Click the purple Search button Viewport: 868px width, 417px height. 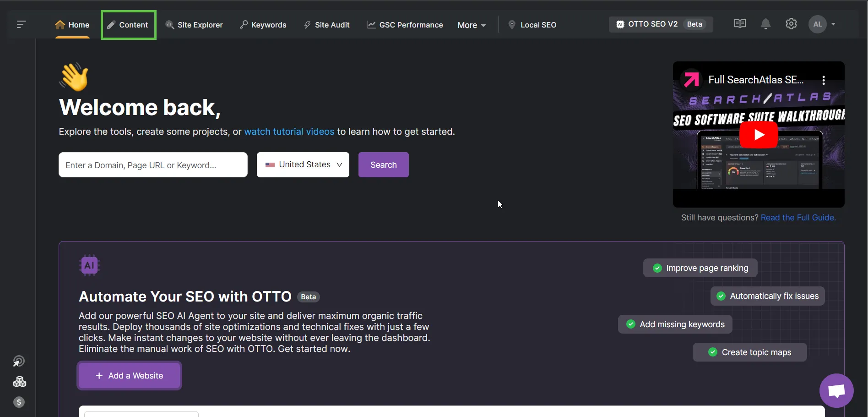tap(384, 165)
